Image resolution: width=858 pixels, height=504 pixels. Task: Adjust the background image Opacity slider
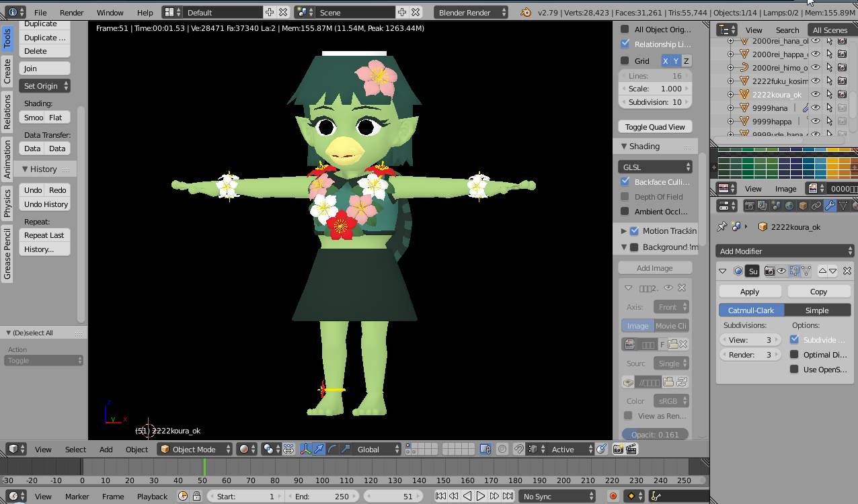pos(655,434)
